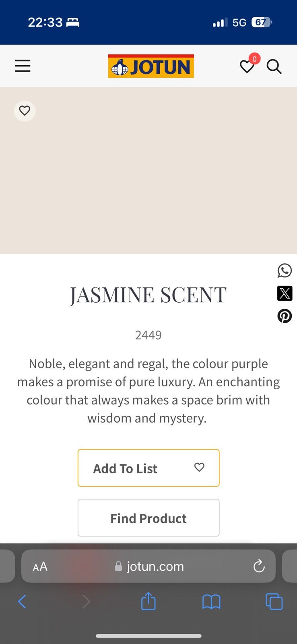Share colour via WhatsApp
The image size is (297, 644).
coord(285,270)
